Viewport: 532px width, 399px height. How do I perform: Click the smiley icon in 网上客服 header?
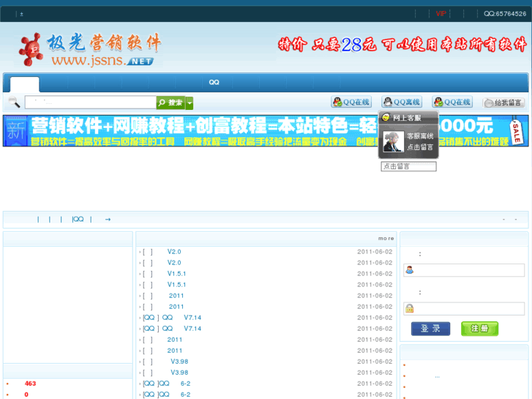click(x=386, y=117)
